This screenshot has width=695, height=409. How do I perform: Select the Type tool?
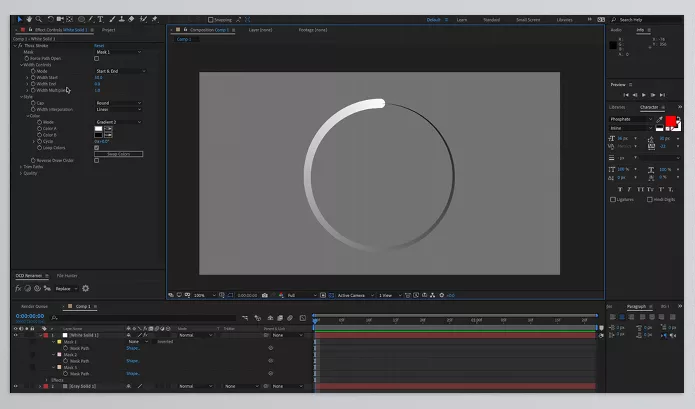point(100,19)
